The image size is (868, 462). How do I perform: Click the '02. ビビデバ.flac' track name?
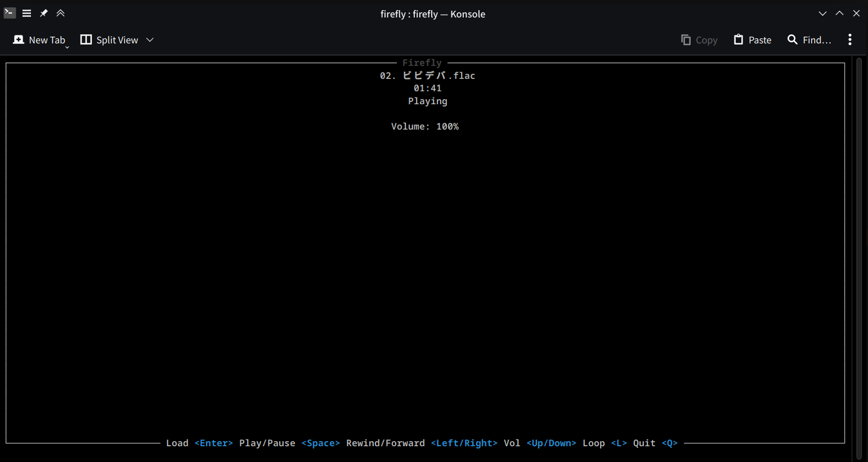click(x=427, y=75)
